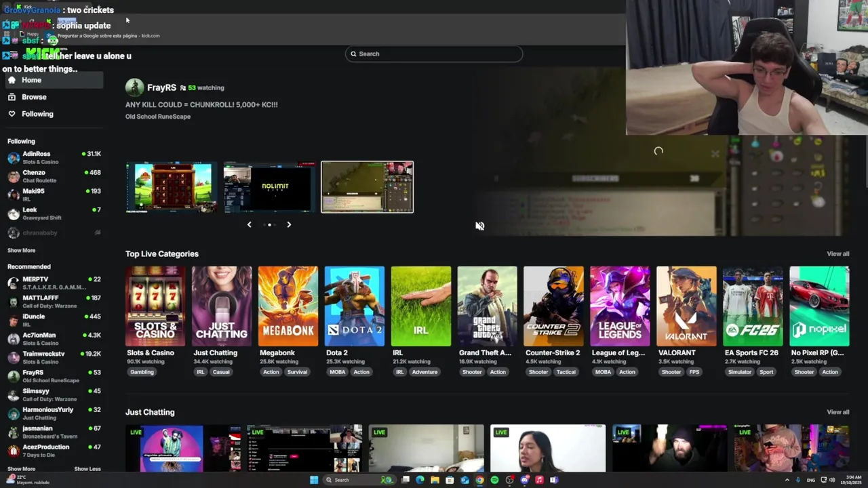
Task: Click Gambling tag under Slots & Casino
Action: click(142, 372)
